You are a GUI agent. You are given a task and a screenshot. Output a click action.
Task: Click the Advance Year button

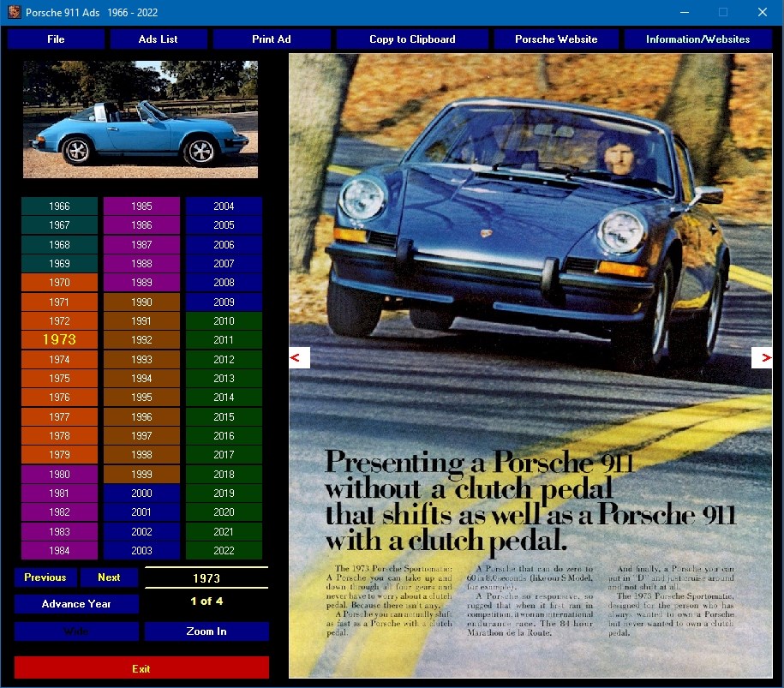point(76,603)
